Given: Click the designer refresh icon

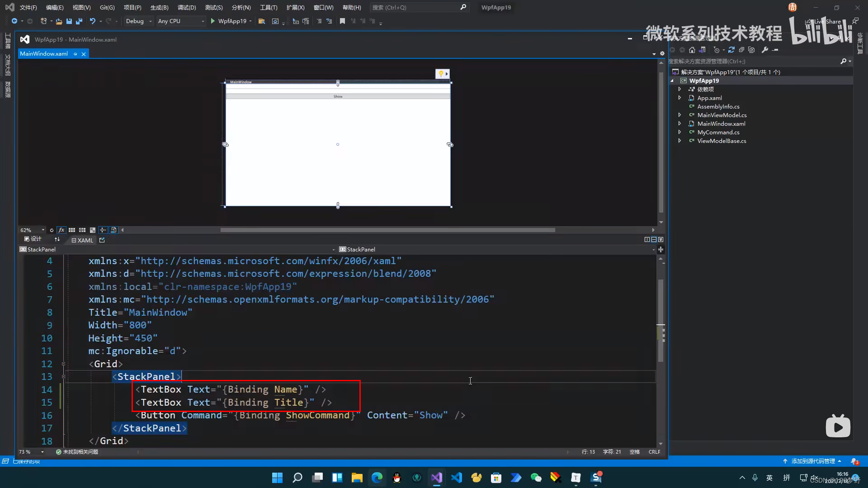Looking at the screenshot, I should 52,230.
